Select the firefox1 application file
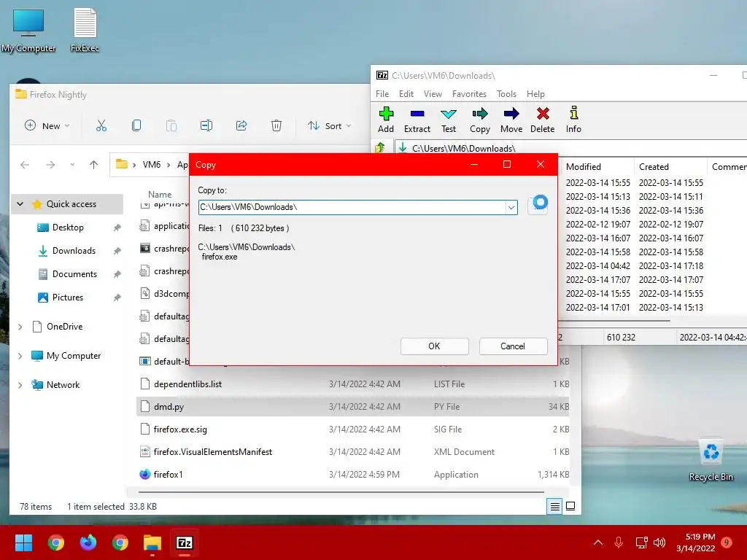Image resolution: width=747 pixels, height=560 pixels. 352,475
